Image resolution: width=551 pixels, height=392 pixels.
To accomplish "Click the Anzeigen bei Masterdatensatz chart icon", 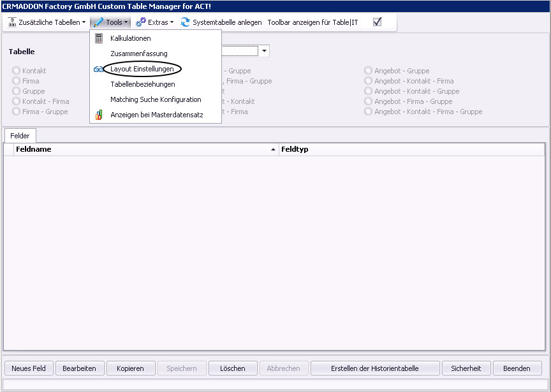I will (99, 115).
